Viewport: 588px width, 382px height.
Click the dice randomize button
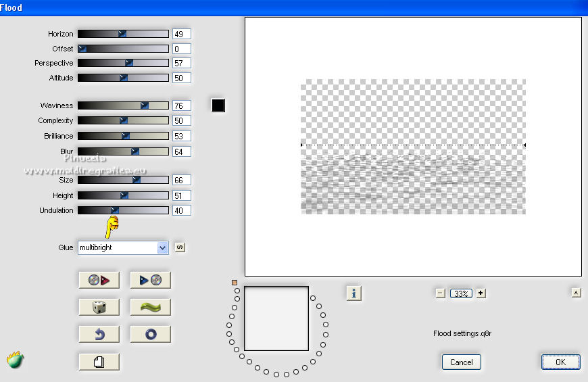click(99, 307)
